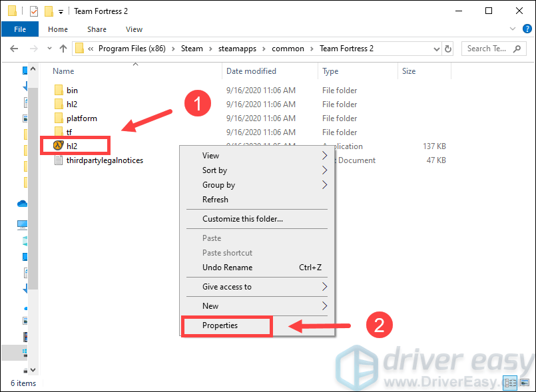
Task: Open address bar history dropdown
Action: [x=437, y=49]
